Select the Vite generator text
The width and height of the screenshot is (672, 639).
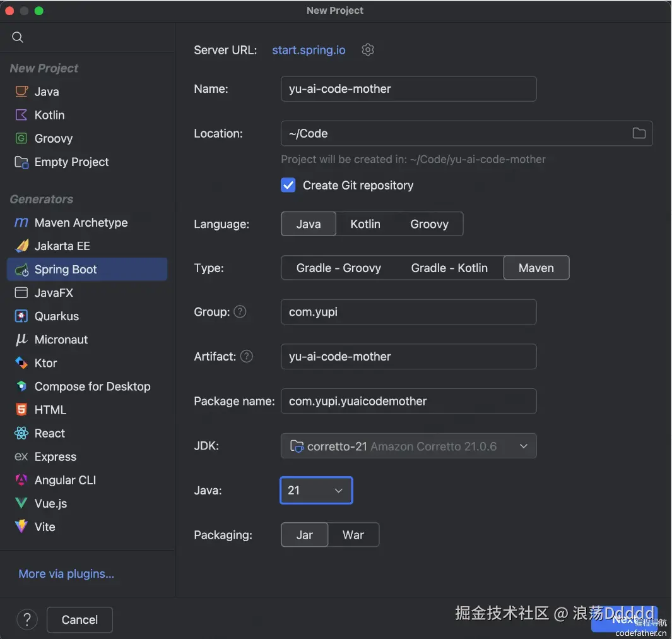(45, 527)
